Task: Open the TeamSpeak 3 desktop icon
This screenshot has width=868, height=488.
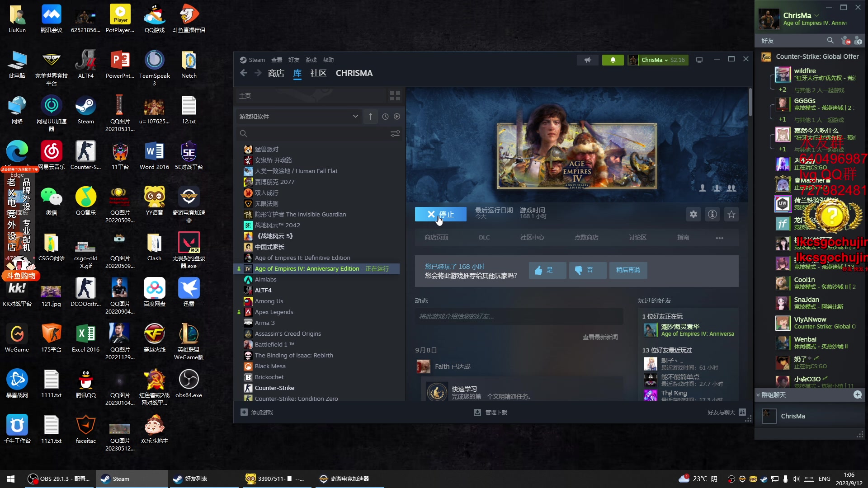Action: tap(155, 68)
